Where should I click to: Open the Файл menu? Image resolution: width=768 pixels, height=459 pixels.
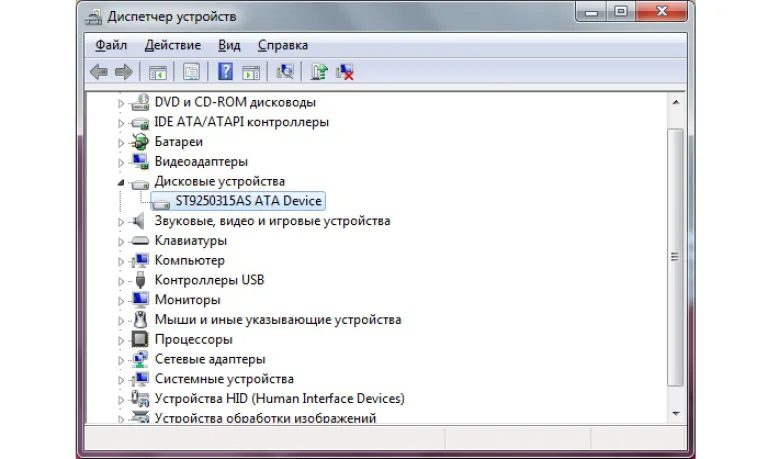coord(111,45)
